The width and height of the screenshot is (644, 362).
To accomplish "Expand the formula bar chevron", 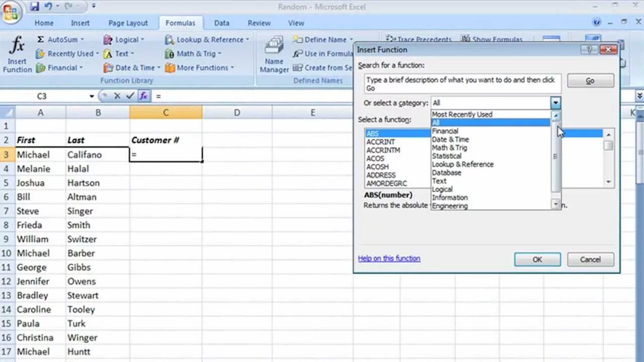I will point(639,96).
